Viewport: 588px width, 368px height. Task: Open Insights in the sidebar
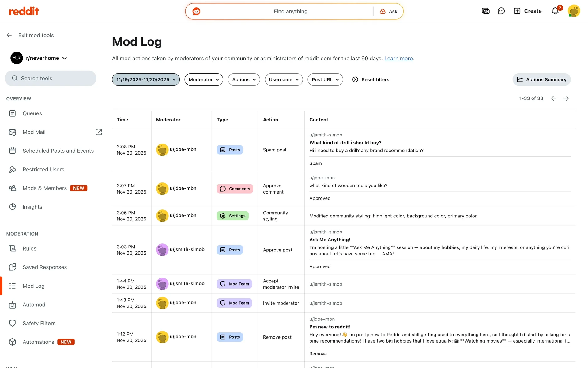click(x=32, y=207)
